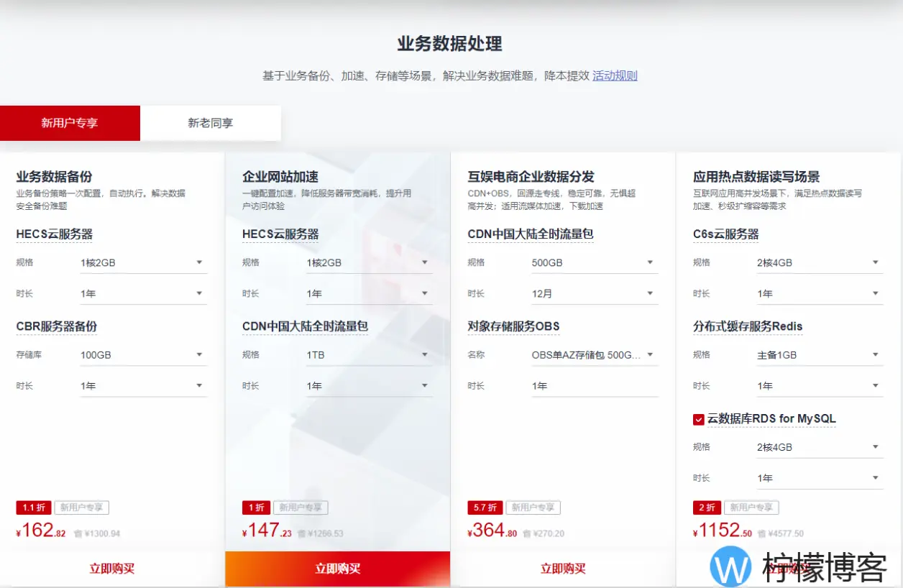
Task: Open 规格 dropdown in 业务数据备份 HECS云服务器
Action: tap(143, 262)
